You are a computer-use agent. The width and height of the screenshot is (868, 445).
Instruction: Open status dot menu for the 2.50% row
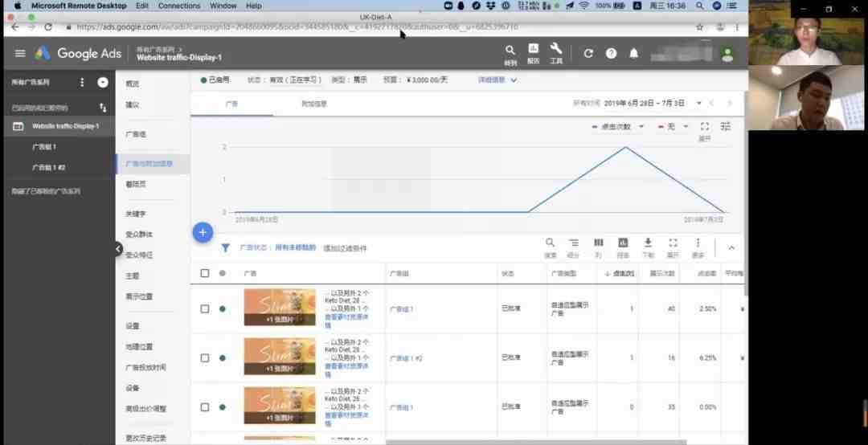click(223, 308)
